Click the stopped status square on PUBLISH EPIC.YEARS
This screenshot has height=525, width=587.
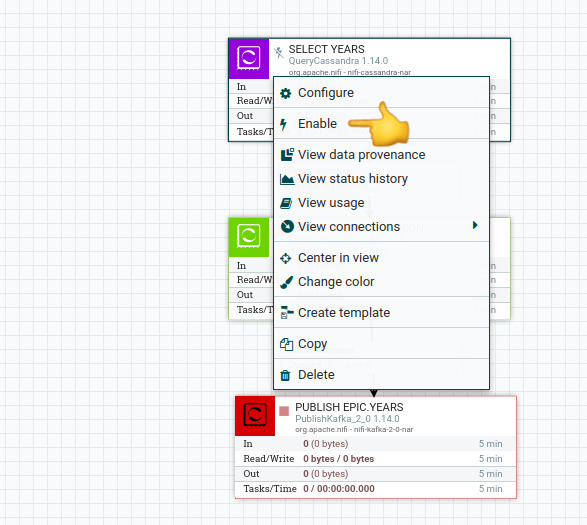(x=284, y=411)
